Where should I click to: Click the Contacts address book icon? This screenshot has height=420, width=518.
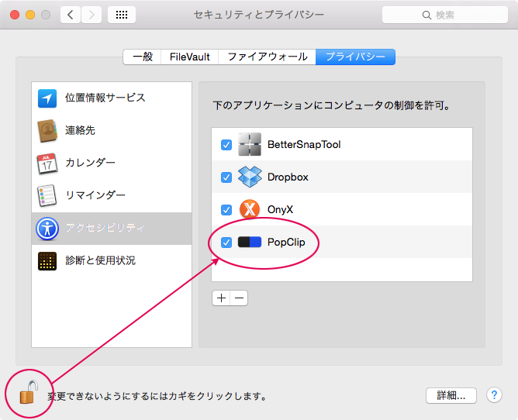pos(47,131)
